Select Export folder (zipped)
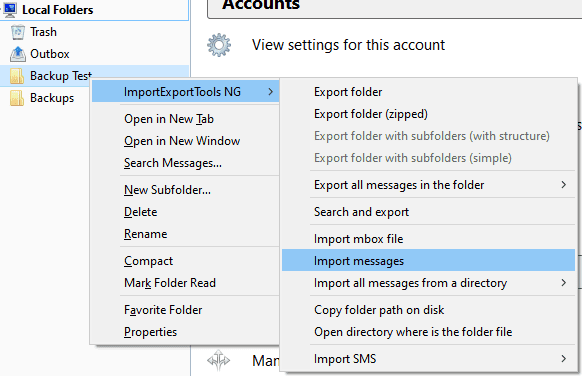Screen dimensions: 582x376 point(428,114)
